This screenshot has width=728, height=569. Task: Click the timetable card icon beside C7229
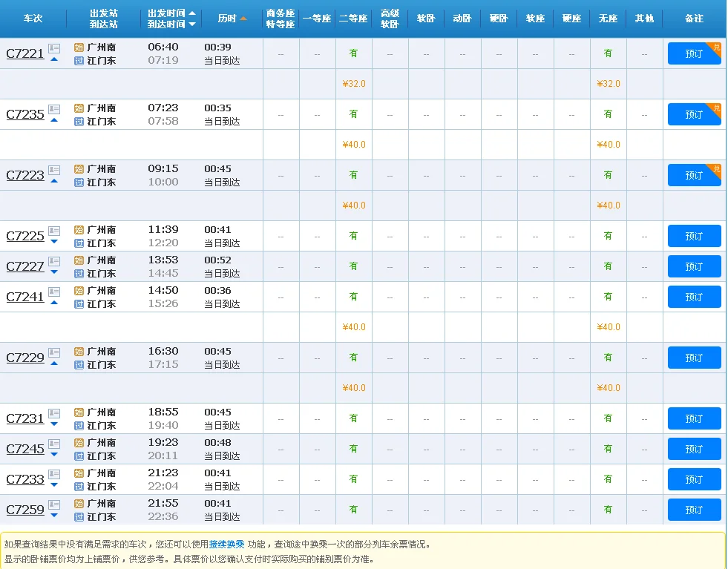pyautogui.click(x=53, y=352)
